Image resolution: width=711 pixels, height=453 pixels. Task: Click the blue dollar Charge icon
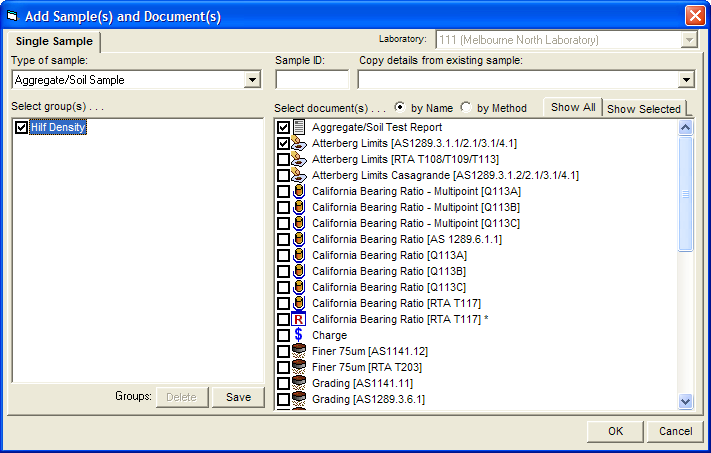click(298, 335)
